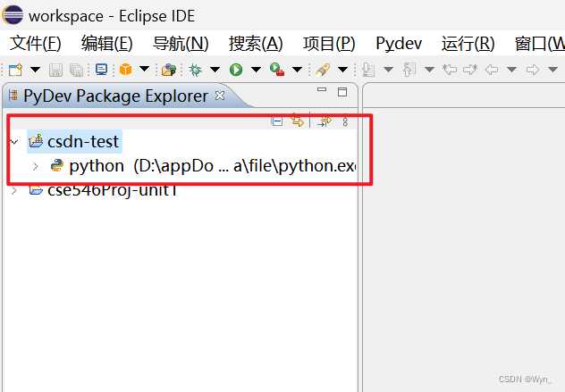Open the next annotation dropdown arrow
Screen dimensions: 565x392
coord(388,69)
